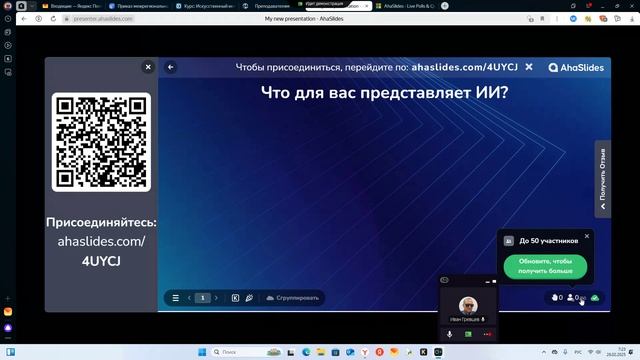Click green screen share button in call widget
Screen dimensions: 640x360
click(469, 334)
